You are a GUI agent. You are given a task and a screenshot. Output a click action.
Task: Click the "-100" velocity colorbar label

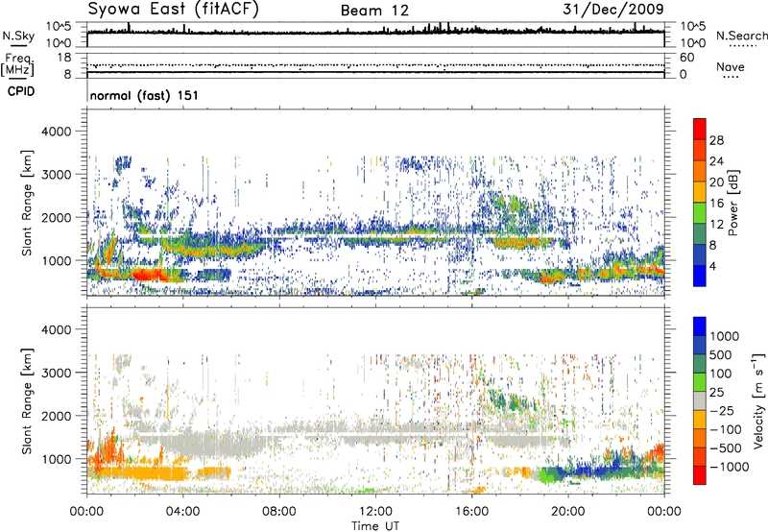726,429
